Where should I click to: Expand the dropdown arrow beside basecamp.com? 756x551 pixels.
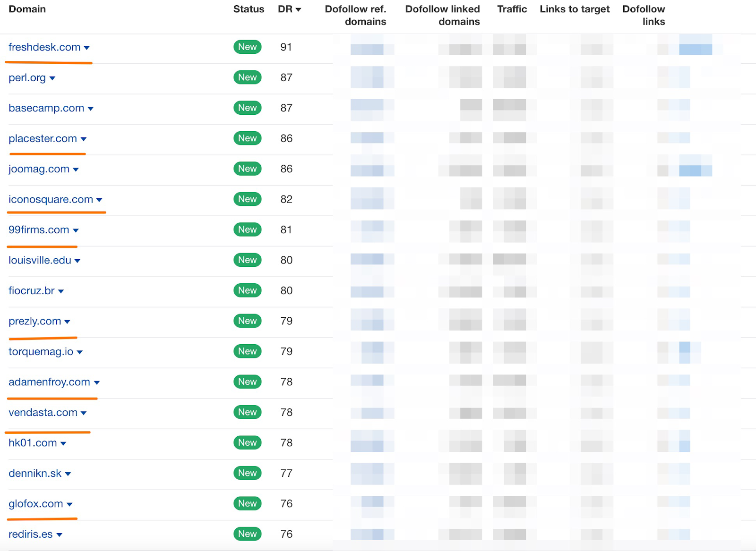pyautogui.click(x=91, y=109)
